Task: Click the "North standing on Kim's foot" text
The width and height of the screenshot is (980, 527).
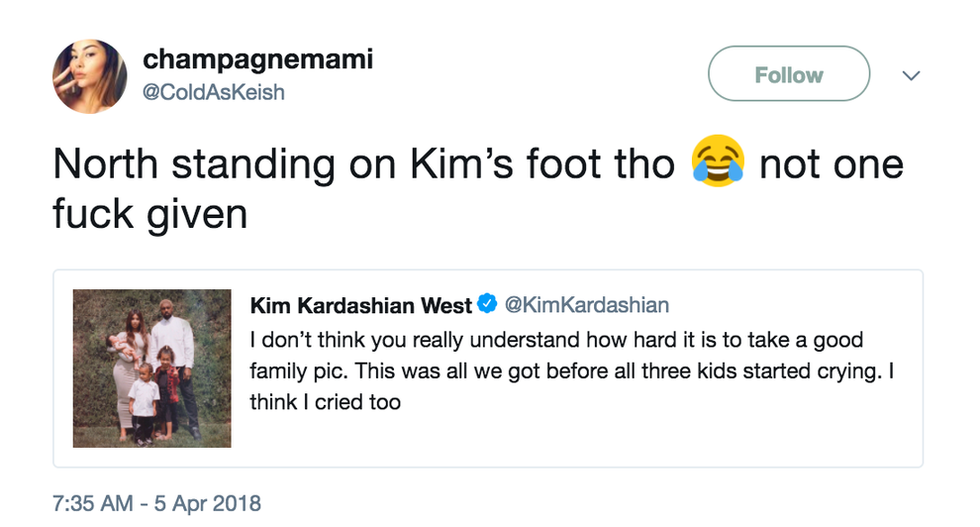Action: 366,163
